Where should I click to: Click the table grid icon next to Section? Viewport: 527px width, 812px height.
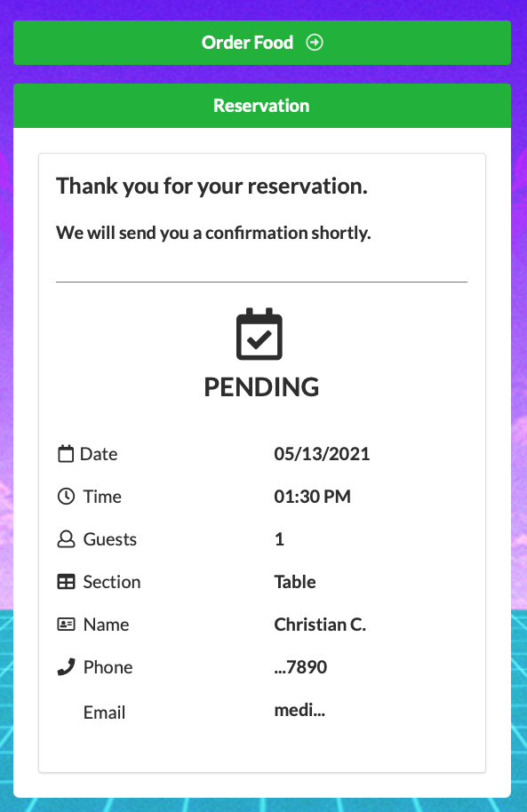[x=66, y=582]
